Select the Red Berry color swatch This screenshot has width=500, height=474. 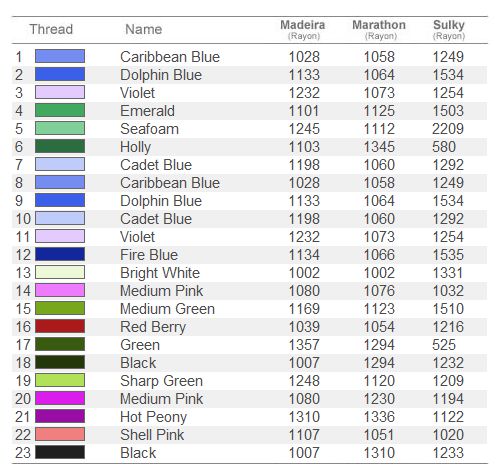[60, 326]
